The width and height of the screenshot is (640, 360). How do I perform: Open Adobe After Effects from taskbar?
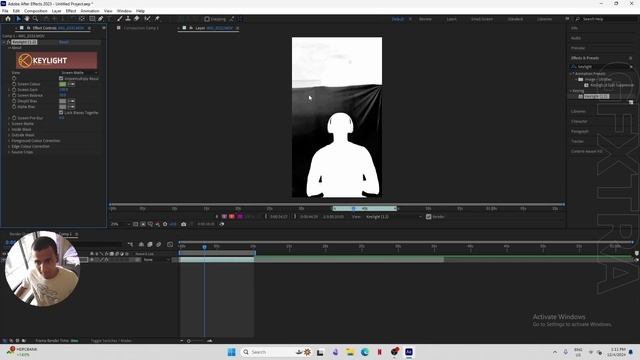409,352
